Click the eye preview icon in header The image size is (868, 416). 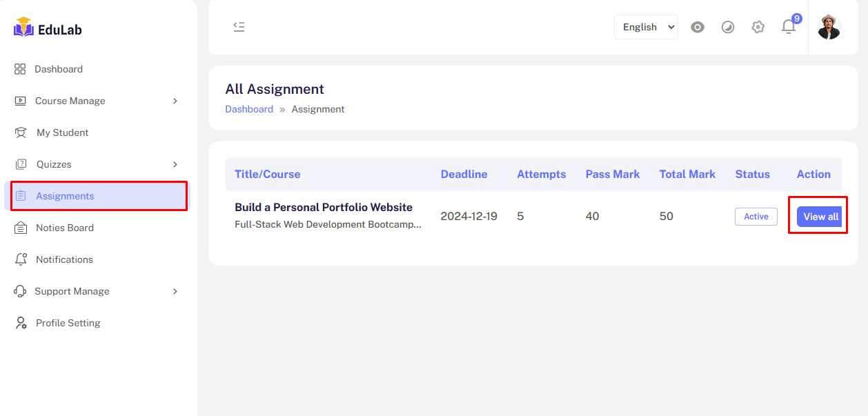[698, 27]
